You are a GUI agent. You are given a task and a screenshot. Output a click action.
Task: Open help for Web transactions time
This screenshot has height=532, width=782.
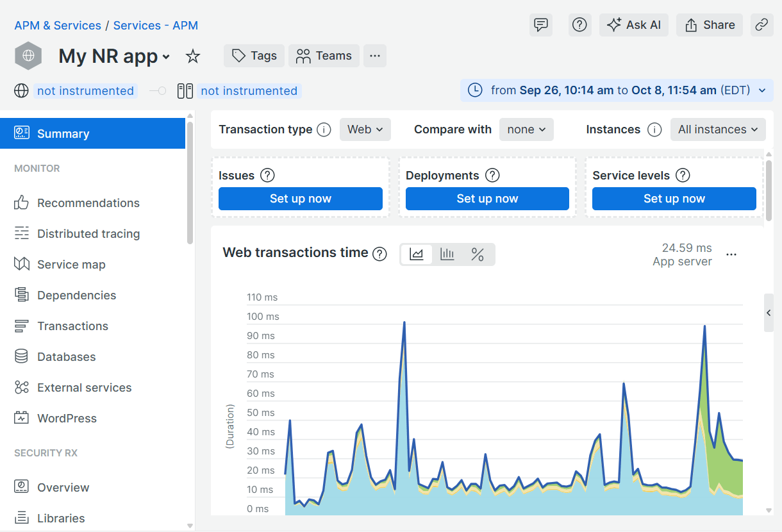(x=380, y=254)
